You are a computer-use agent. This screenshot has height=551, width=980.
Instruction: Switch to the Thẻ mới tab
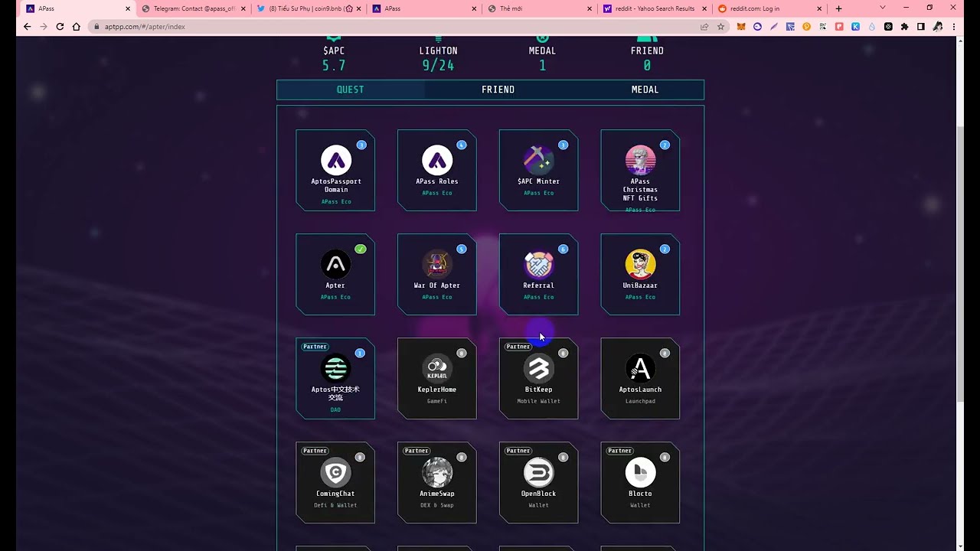tap(540, 8)
